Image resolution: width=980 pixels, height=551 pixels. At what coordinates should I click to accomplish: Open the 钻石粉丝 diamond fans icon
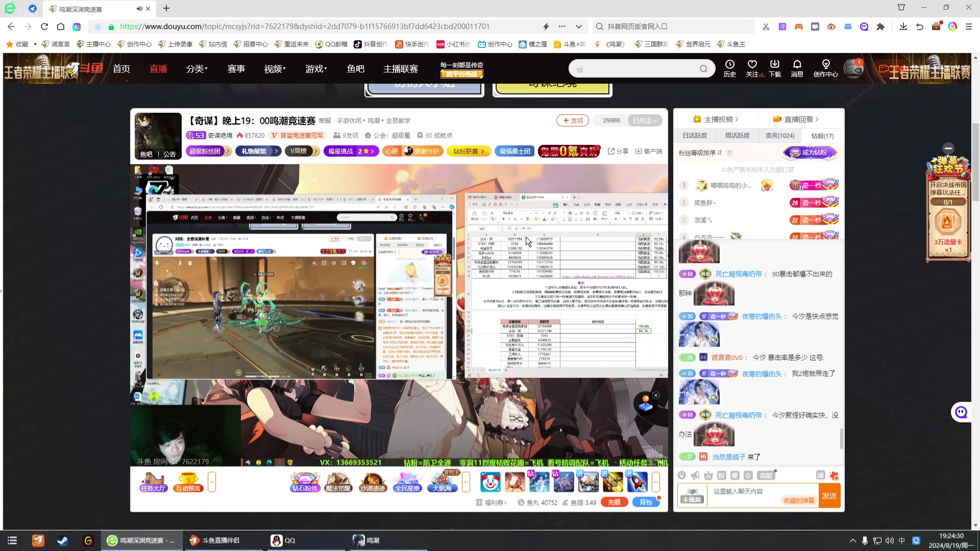305,482
